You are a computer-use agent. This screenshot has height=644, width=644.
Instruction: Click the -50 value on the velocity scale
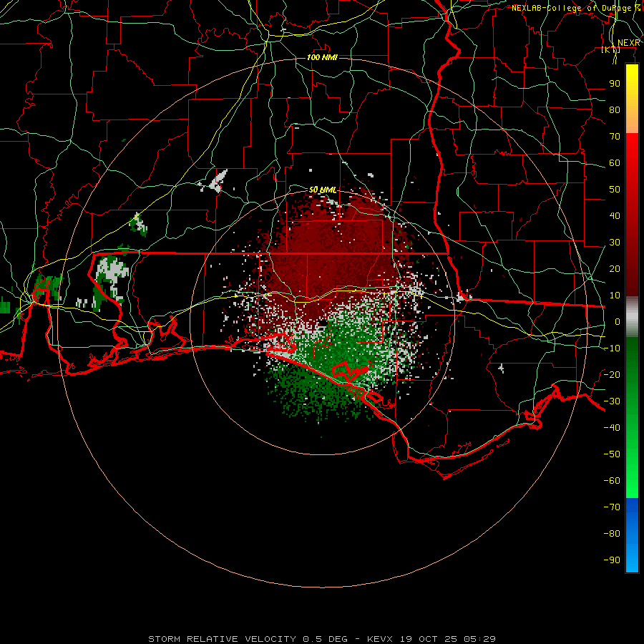(x=612, y=454)
